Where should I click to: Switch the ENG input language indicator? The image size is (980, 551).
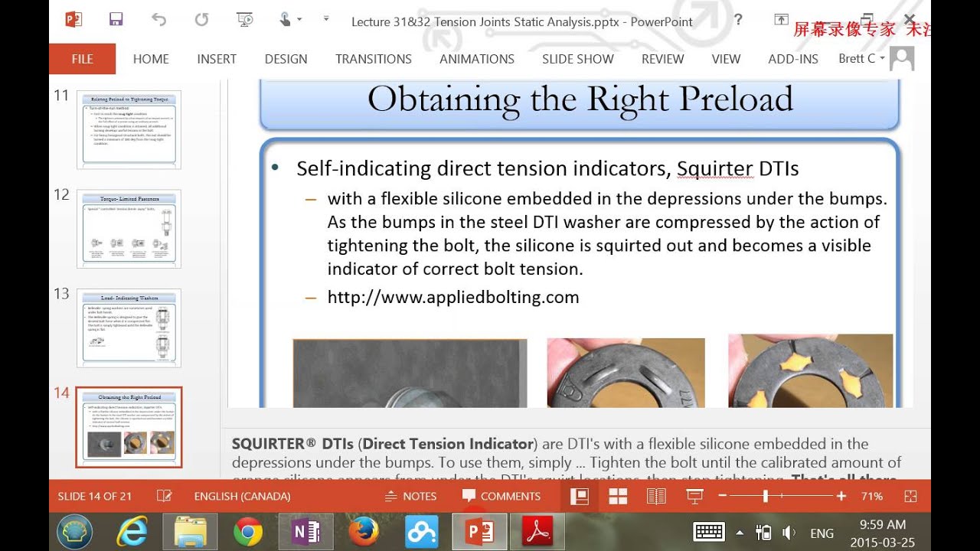tap(822, 533)
